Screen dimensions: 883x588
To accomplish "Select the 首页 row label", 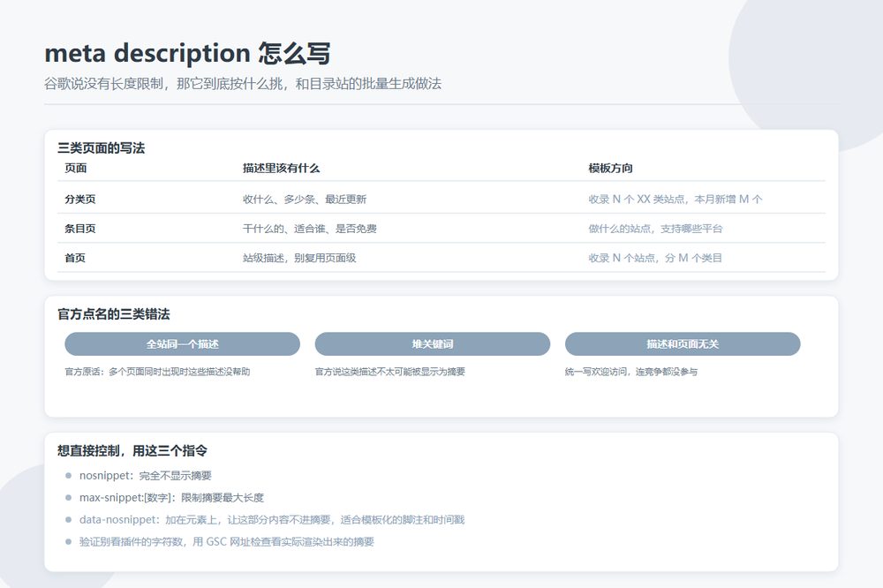I will pos(75,258).
